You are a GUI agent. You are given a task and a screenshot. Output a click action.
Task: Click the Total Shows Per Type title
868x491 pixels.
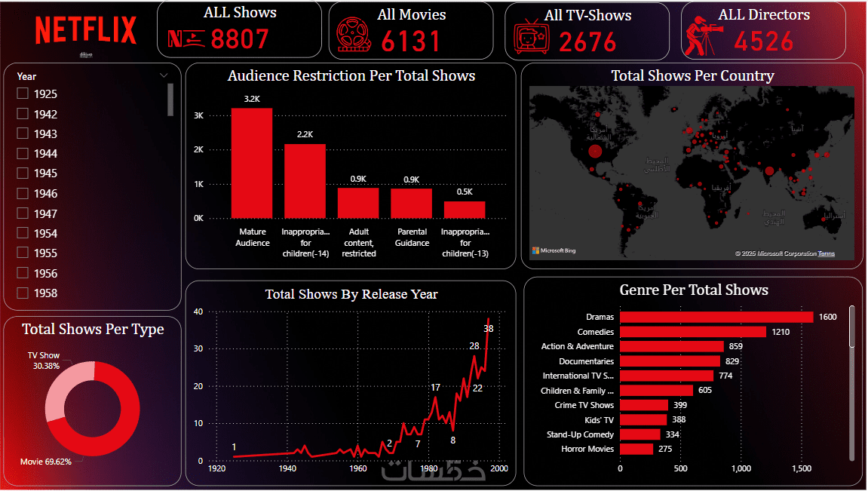[93, 330]
